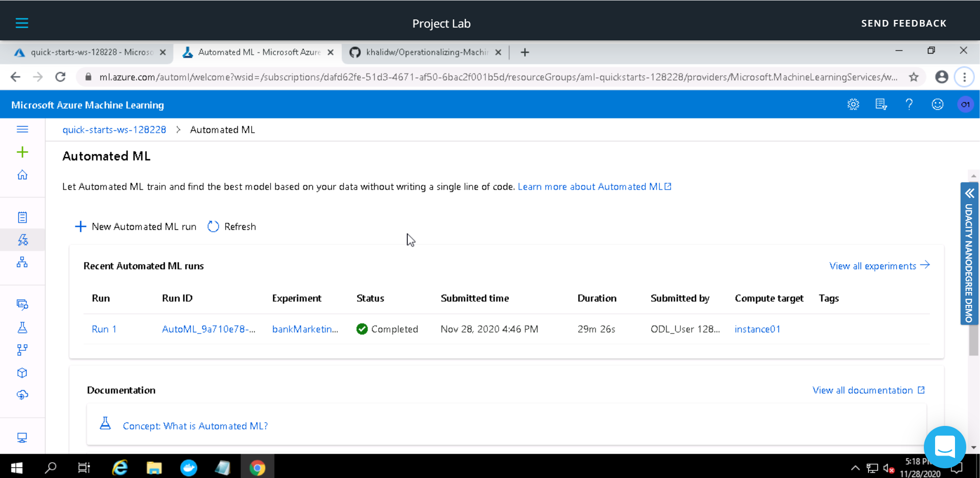Click the volume icon in system tray
This screenshot has height=478, width=980.
click(889, 468)
